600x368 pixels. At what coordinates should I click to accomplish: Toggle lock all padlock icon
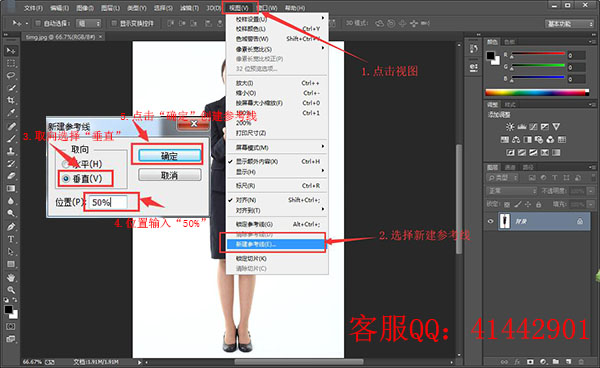(538, 205)
